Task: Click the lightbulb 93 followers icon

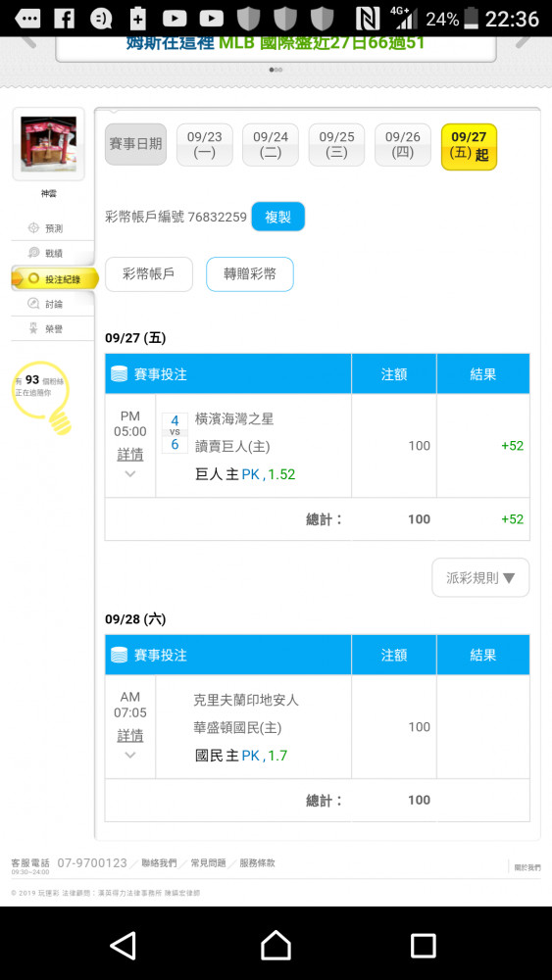Action: coord(41,398)
